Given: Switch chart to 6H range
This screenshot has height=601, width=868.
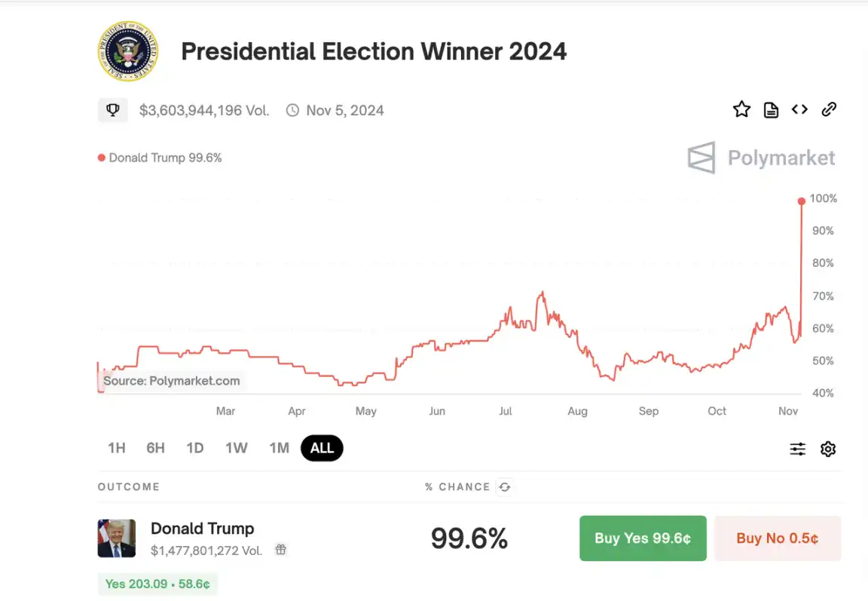Looking at the screenshot, I should point(155,448).
